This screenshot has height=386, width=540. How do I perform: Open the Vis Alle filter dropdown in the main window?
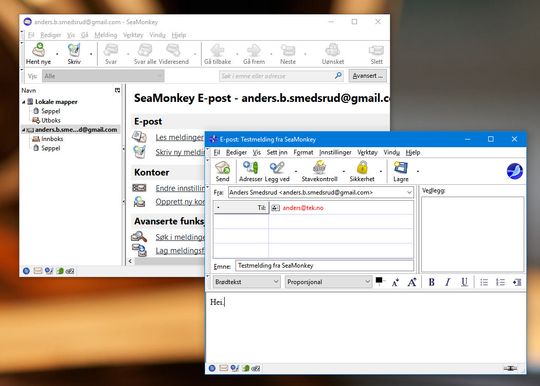click(x=103, y=76)
